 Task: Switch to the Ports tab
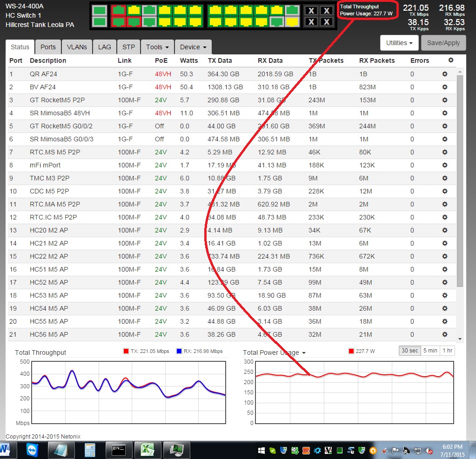click(48, 47)
